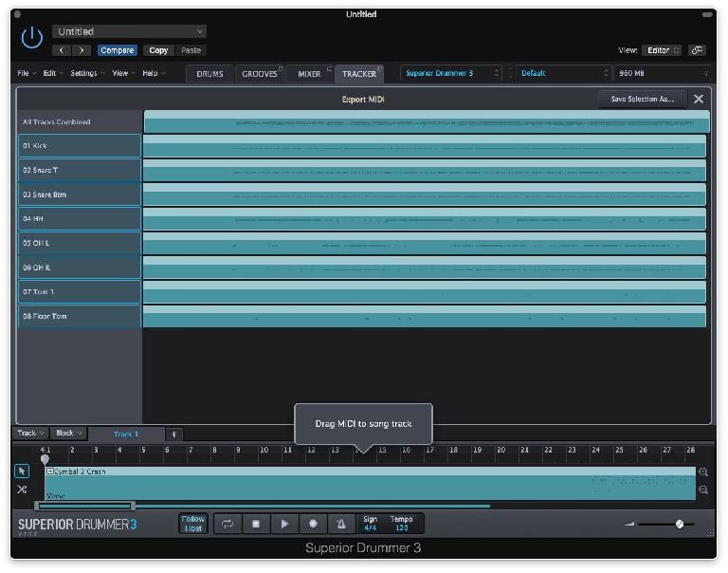Open the File menu
This screenshot has width=728, height=573.
(x=26, y=73)
